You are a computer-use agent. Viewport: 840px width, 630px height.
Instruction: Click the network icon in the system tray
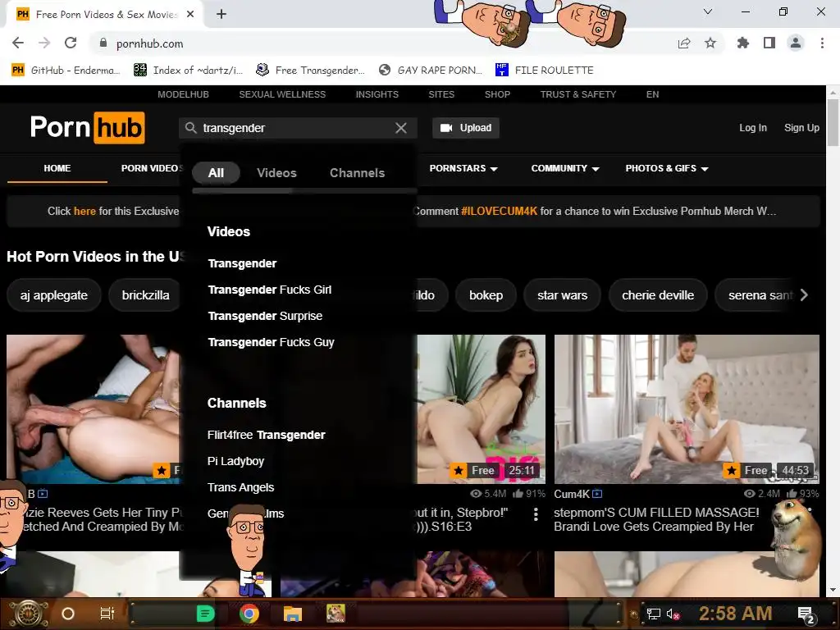click(x=654, y=614)
